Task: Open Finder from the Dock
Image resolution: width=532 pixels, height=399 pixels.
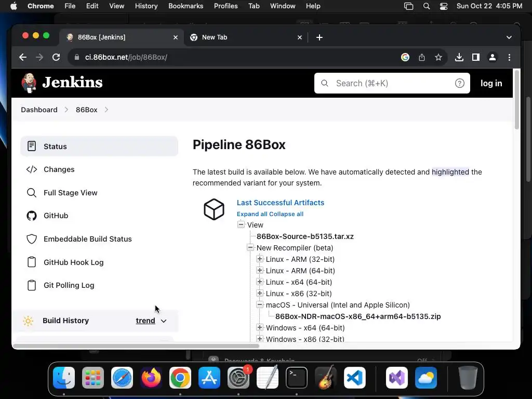Action: click(x=64, y=378)
